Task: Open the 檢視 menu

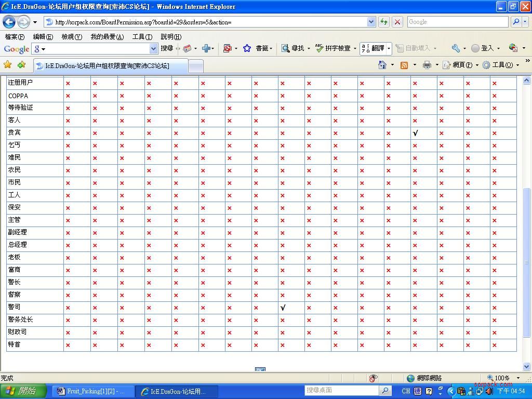Action: pos(71,37)
